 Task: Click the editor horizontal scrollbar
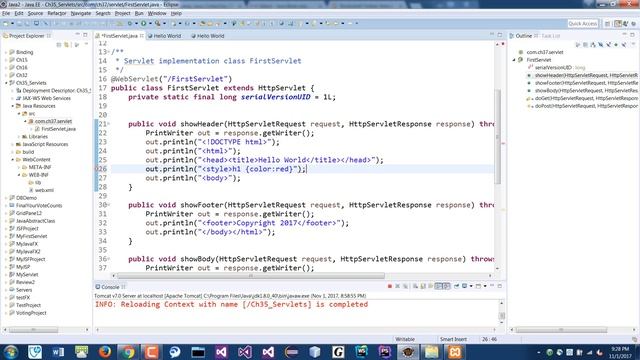[x=251, y=276]
